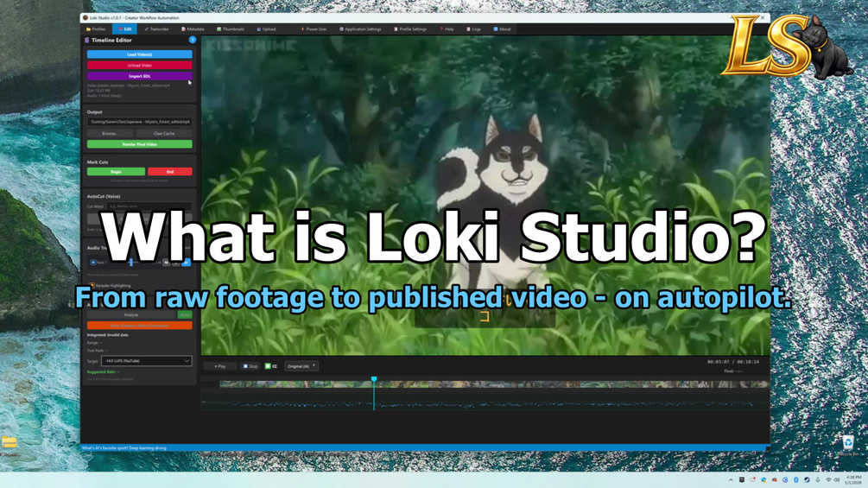
Task: Open the Target LUFS dropdown
Action: (146, 361)
